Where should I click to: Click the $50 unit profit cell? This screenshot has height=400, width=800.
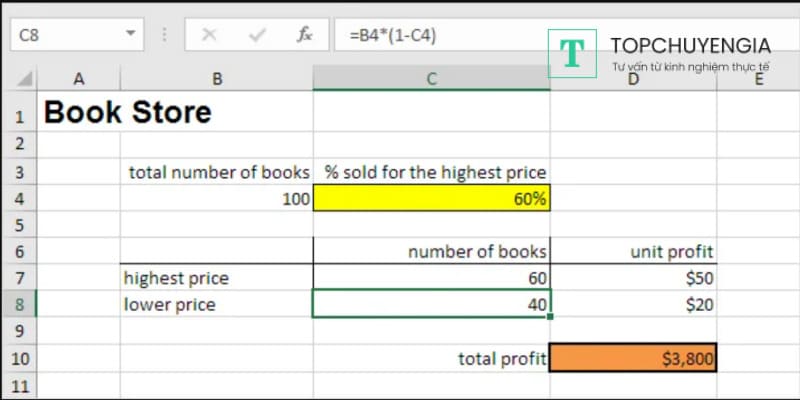(633, 278)
